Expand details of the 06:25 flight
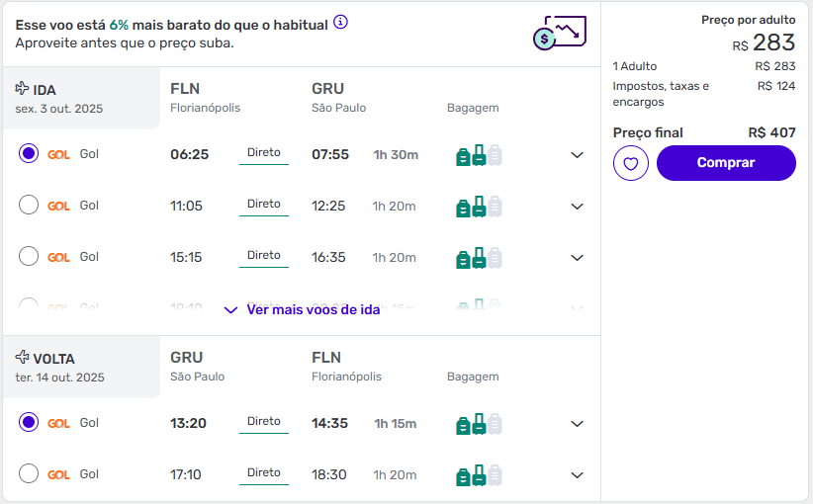 click(x=577, y=155)
